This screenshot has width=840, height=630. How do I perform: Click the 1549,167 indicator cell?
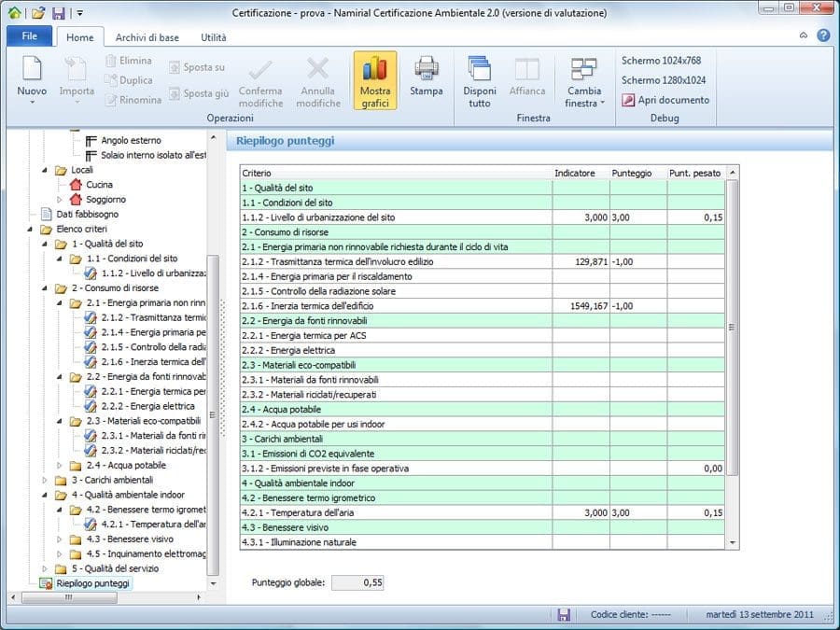point(581,306)
